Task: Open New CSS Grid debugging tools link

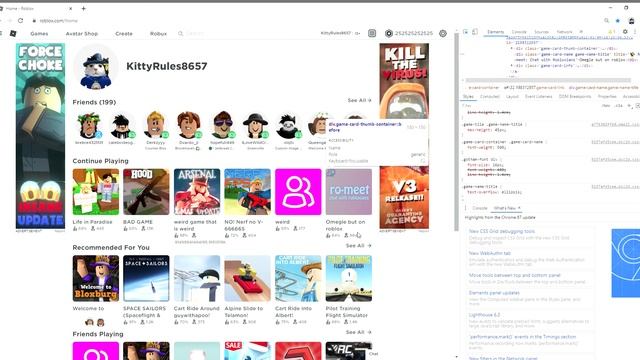Action: click(x=502, y=231)
